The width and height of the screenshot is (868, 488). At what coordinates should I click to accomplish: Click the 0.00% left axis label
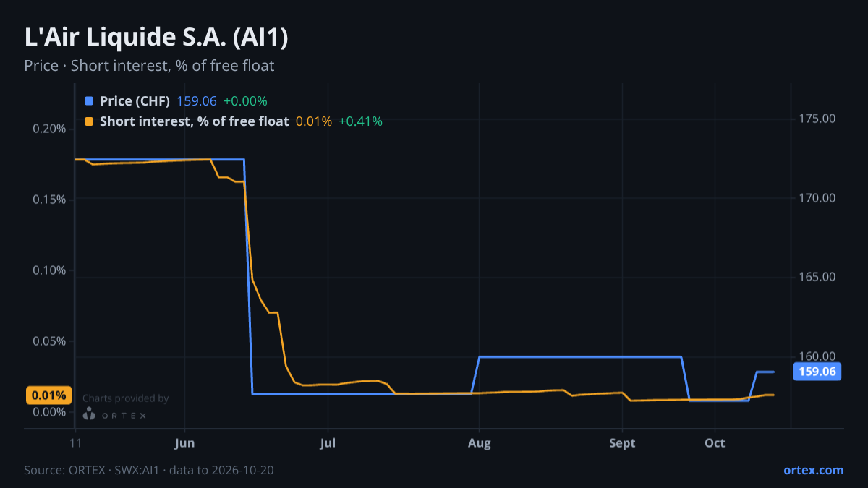50,412
